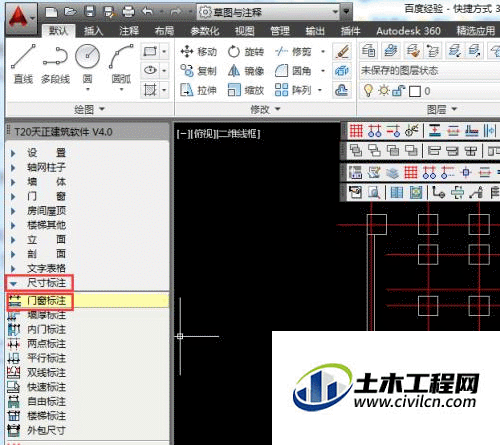
Task: Click the 镜像 mirror tool
Action: point(246,71)
